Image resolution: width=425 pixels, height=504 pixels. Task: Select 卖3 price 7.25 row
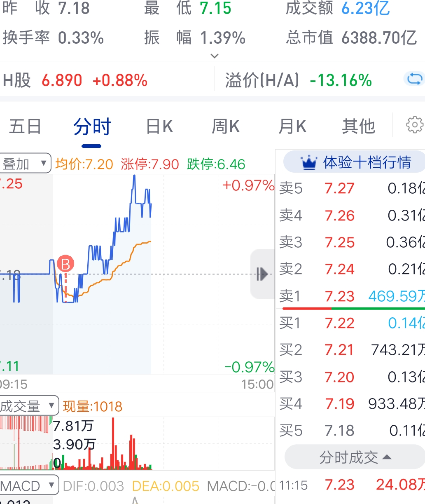click(x=351, y=242)
